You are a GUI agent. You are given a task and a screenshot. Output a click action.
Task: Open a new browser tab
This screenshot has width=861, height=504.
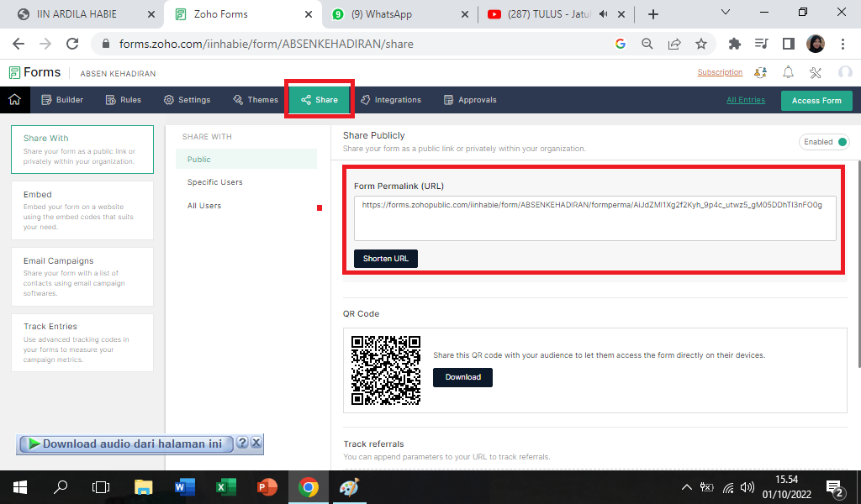[x=652, y=14]
